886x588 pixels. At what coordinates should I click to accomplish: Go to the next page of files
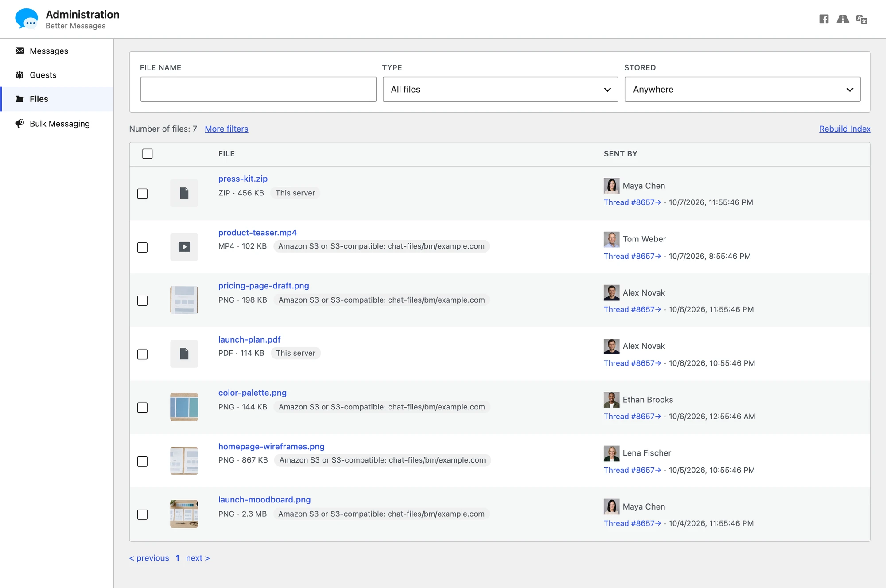point(198,558)
